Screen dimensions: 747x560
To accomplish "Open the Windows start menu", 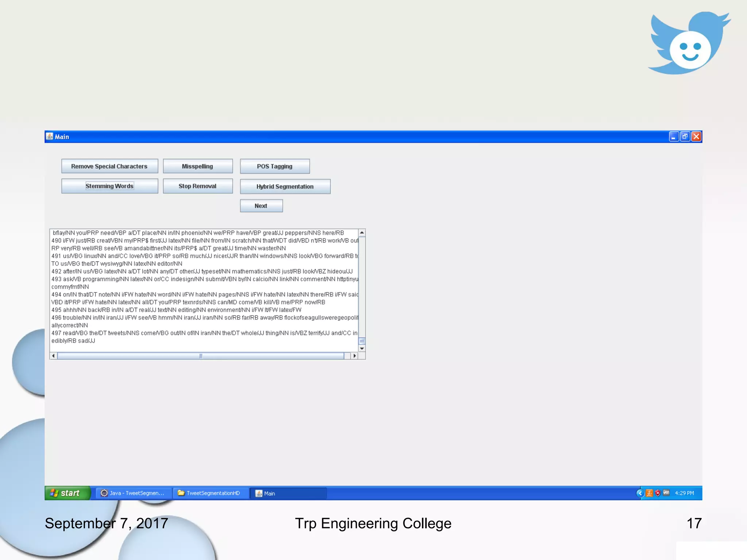I will (67, 493).
